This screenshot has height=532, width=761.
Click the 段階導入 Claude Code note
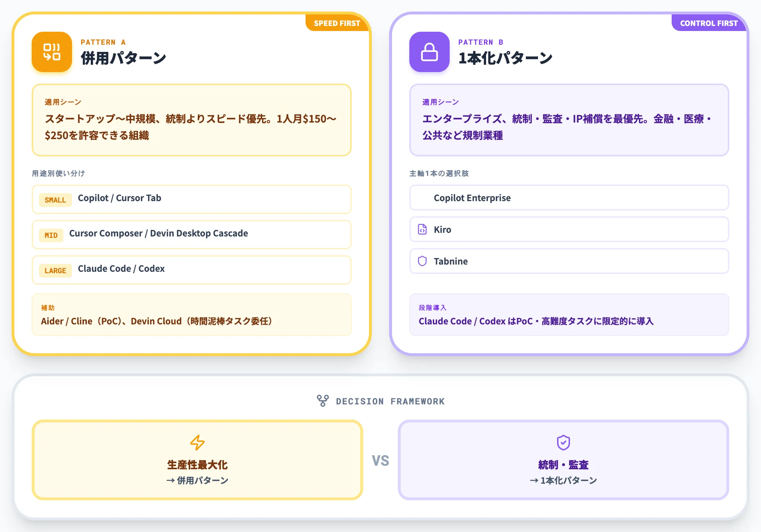pyautogui.click(x=569, y=315)
